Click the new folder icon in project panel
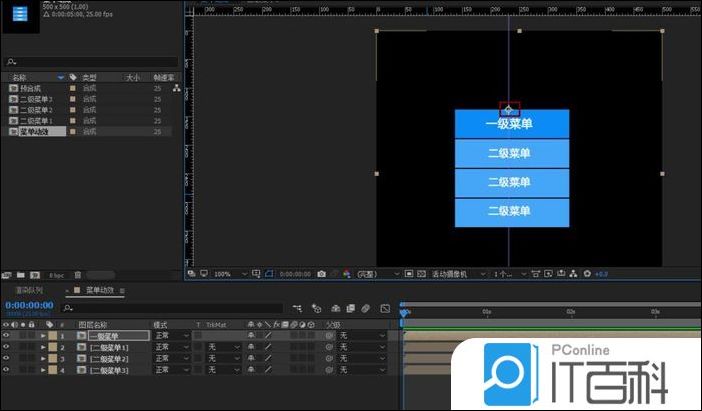The height and width of the screenshot is (411, 702). point(21,273)
